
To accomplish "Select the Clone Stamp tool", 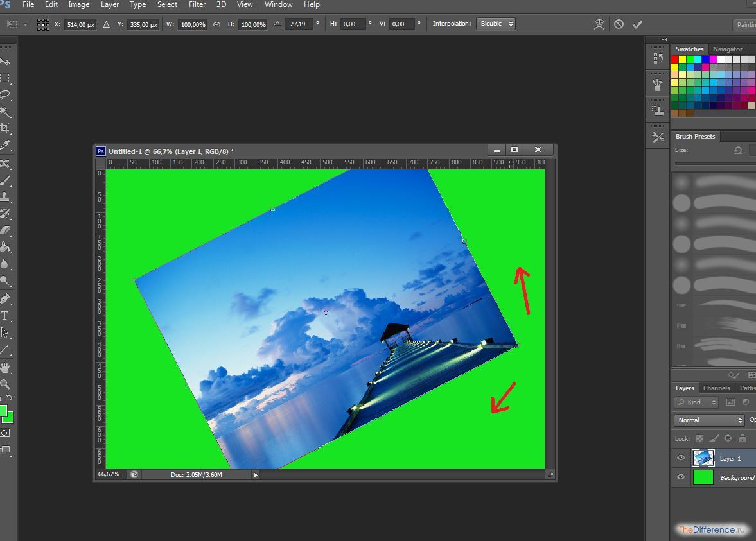I will coord(5,197).
